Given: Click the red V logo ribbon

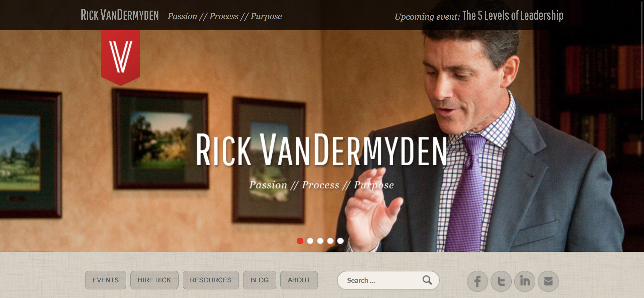Looking at the screenshot, I should [x=120, y=58].
